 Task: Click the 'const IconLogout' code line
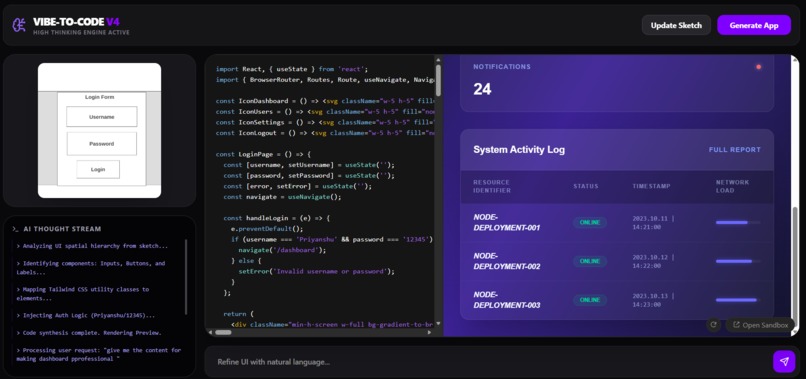tap(325, 133)
